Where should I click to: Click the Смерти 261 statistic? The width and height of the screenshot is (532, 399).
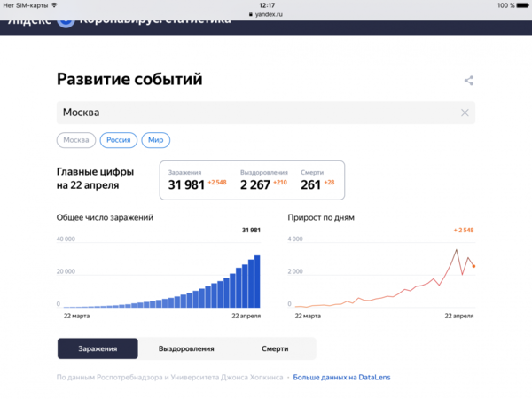click(x=317, y=180)
